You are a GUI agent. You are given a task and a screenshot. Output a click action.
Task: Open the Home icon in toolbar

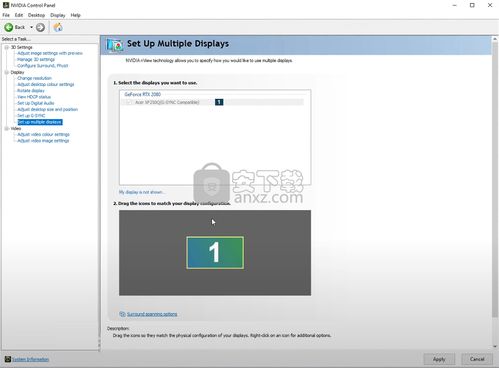tap(58, 27)
